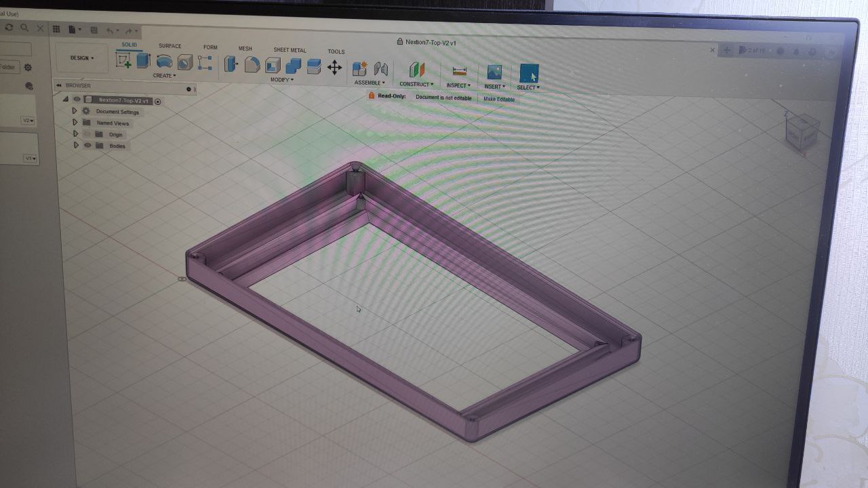This screenshot has width=868, height=488.
Task: Collapse the BROWSER panel arrows
Action: tap(59, 85)
